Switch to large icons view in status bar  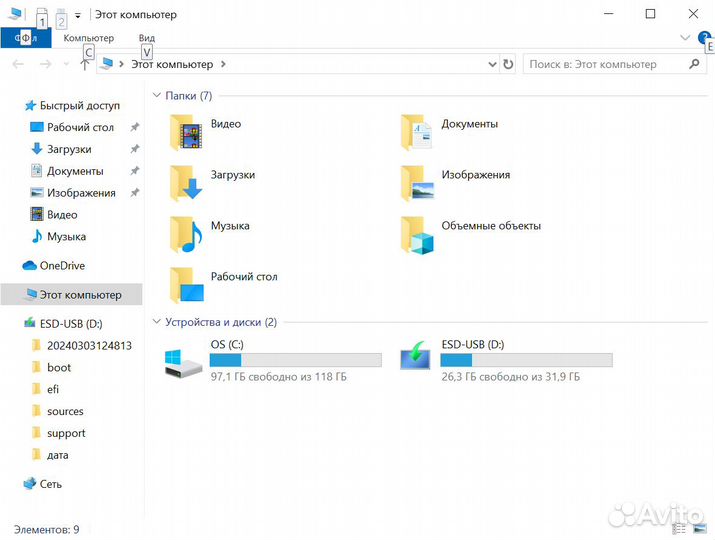(x=699, y=529)
